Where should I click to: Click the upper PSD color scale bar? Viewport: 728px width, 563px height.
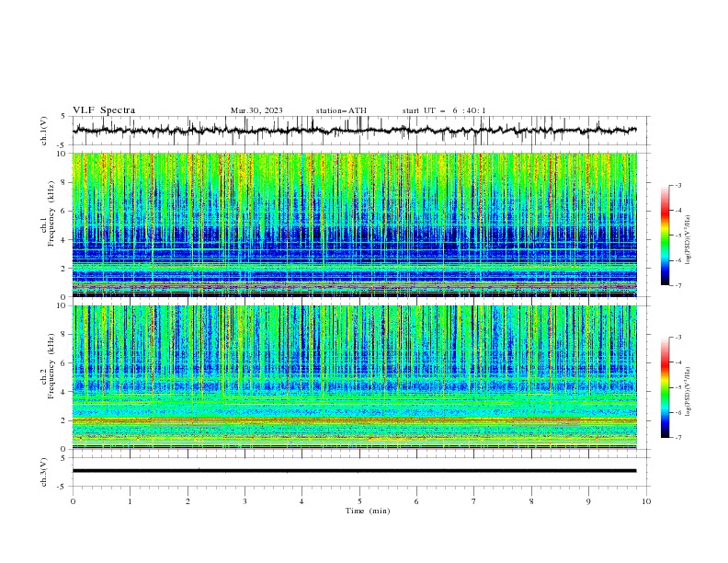point(665,236)
